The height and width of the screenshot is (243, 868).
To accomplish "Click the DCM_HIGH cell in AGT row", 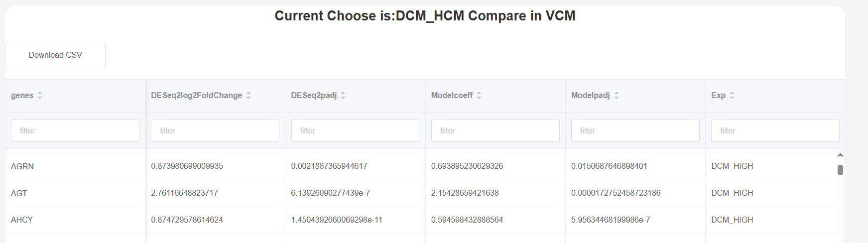I will pos(732,193).
